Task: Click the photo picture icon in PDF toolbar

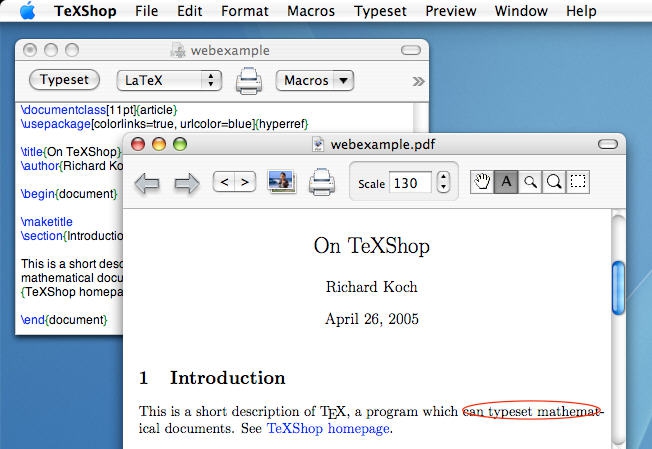Action: [x=282, y=182]
